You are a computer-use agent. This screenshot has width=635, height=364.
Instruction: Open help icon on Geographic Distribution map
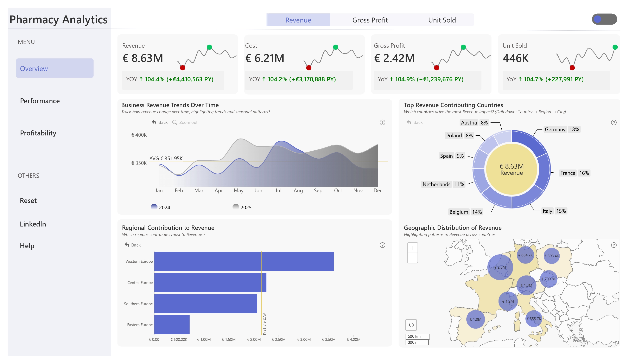pos(614,245)
